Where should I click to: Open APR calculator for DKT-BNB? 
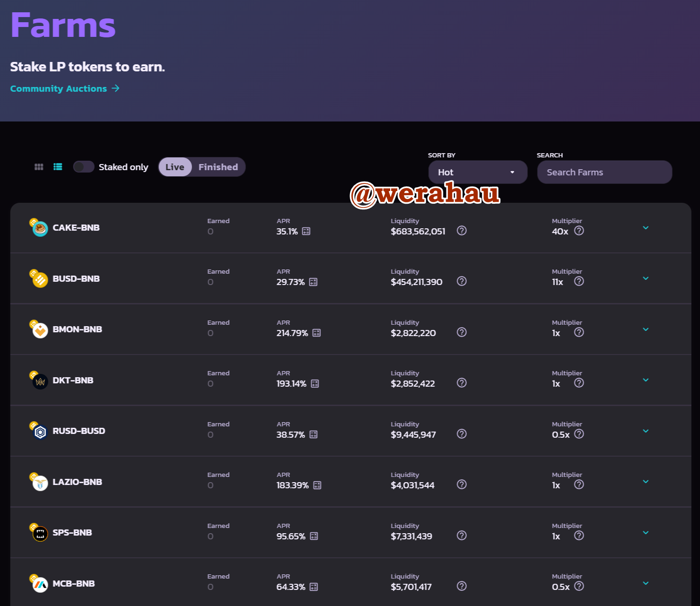click(315, 384)
